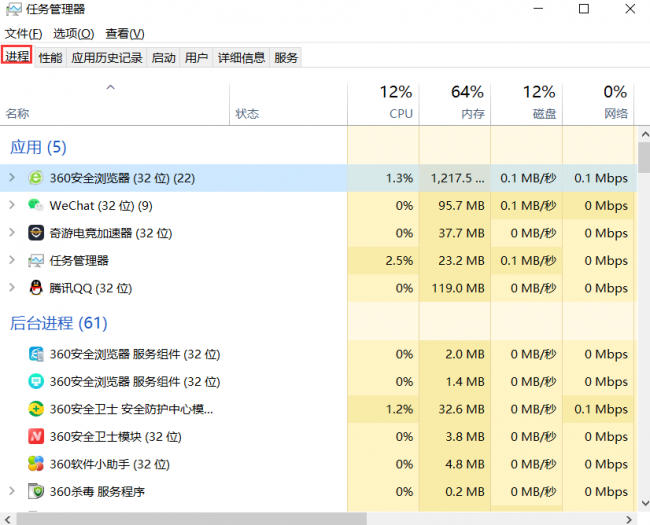
Task: Select the 奇游电竞加速器 (32 位) row name
Action: 111,233
